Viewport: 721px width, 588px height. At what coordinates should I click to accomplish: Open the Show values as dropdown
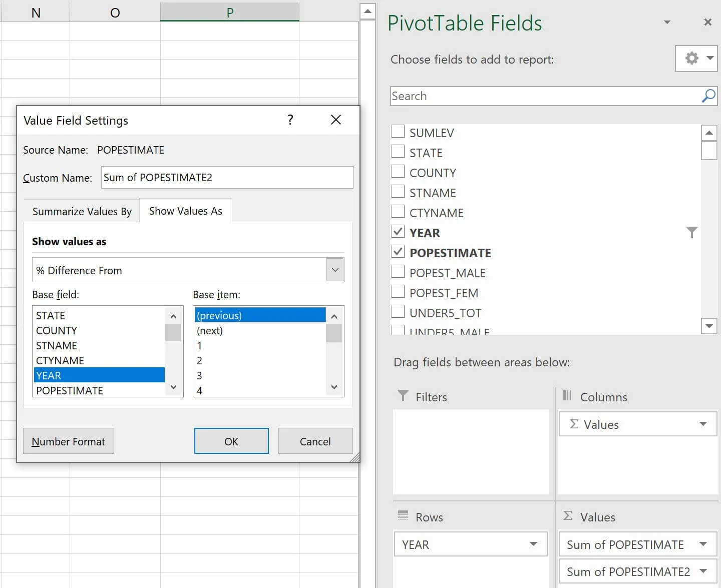(x=335, y=270)
